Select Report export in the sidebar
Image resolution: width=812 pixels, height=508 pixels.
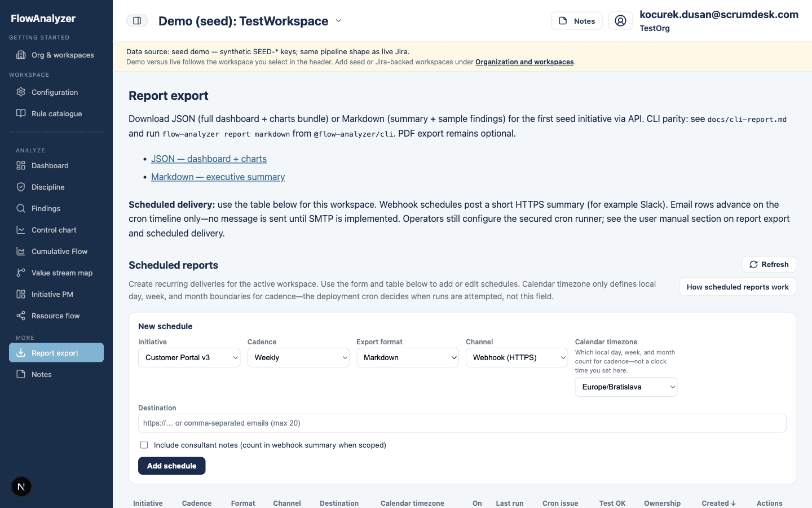(56, 353)
